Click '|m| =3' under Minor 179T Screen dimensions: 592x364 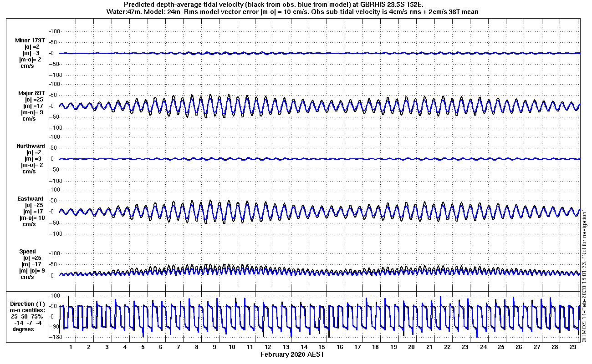click(x=32, y=53)
